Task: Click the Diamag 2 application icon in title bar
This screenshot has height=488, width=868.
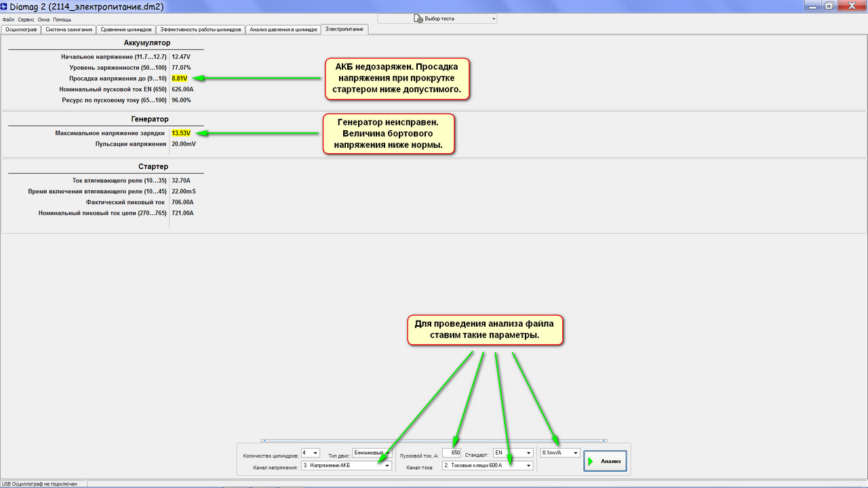Action: pyautogui.click(x=5, y=5)
